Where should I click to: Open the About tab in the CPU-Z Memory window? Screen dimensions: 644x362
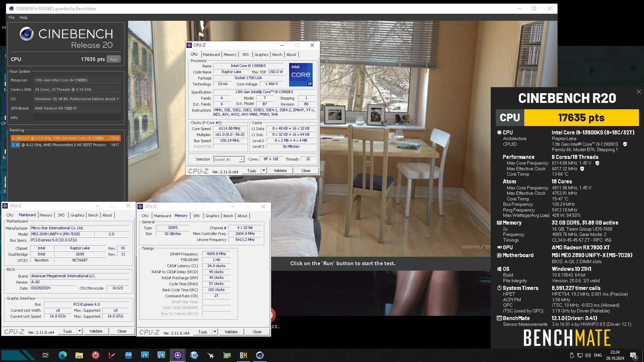point(242,216)
